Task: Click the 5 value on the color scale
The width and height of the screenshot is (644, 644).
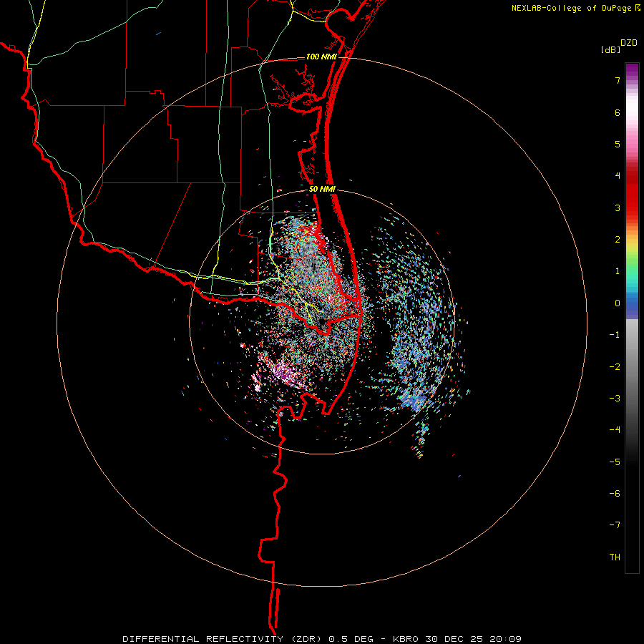Action: tap(618, 144)
